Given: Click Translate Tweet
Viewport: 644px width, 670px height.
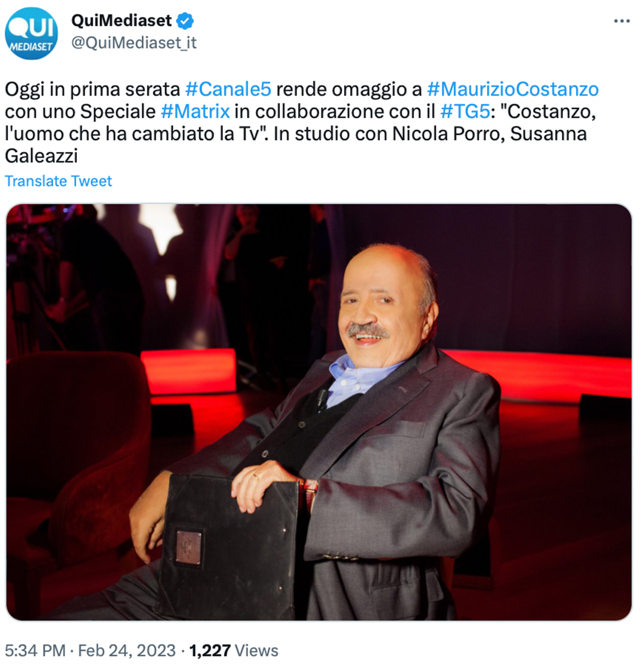Looking at the screenshot, I should click(58, 181).
